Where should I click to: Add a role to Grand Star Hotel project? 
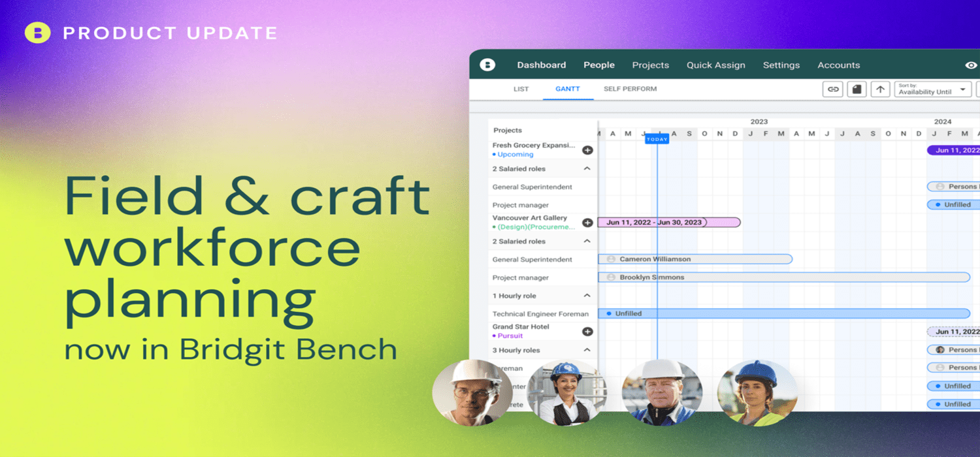pyautogui.click(x=587, y=331)
